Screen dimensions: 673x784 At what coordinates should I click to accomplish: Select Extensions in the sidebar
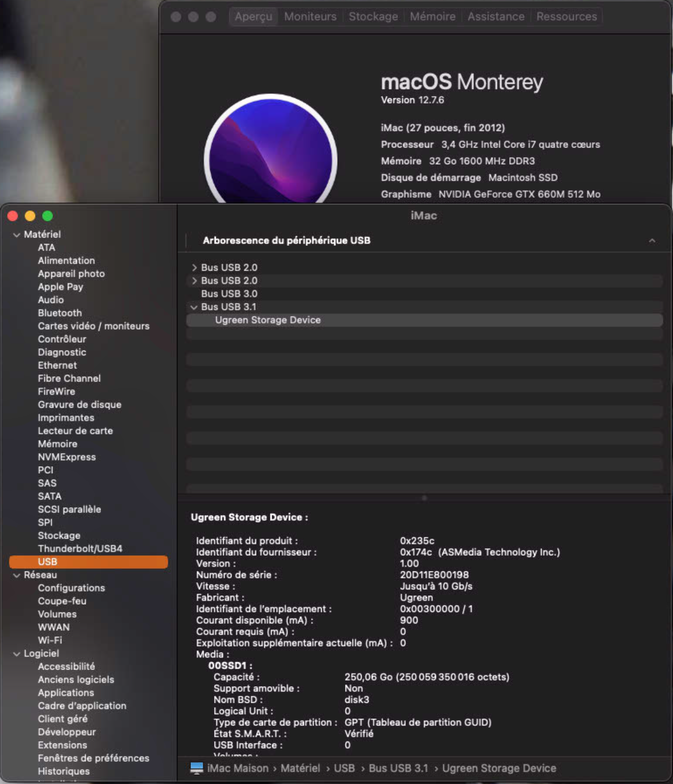62,745
